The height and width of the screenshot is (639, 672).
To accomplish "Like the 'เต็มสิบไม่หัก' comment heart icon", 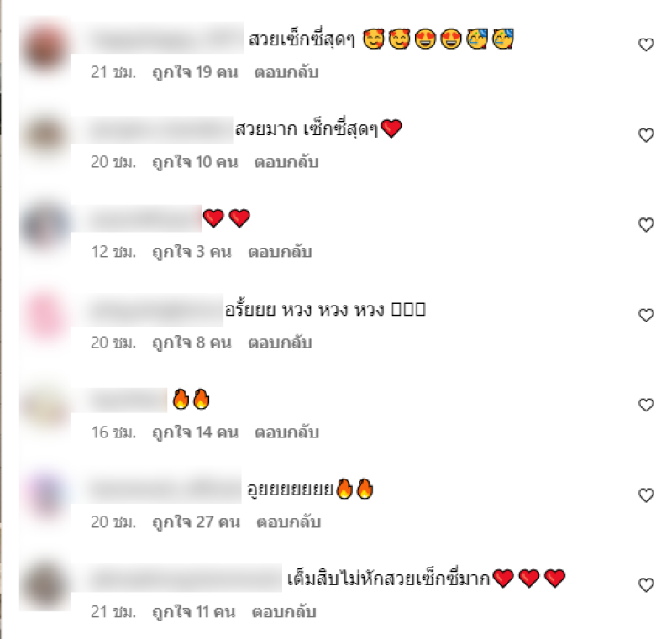I will pos(646,584).
